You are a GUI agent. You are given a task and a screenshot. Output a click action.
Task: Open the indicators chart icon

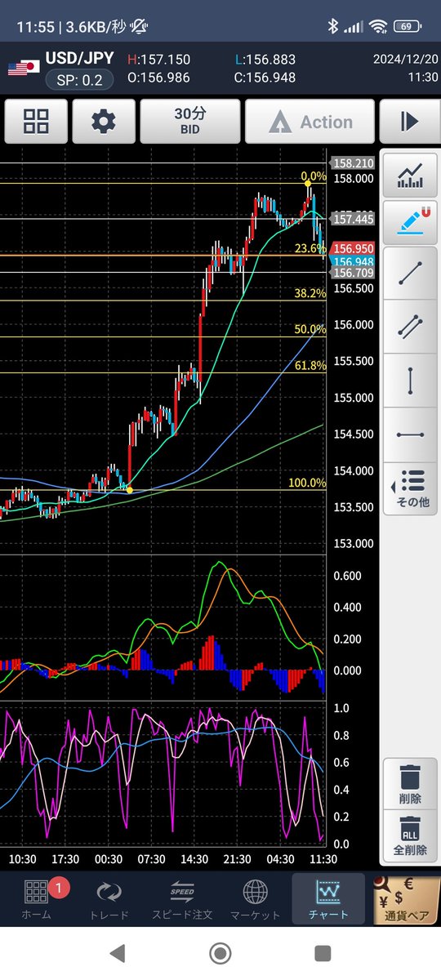tap(410, 176)
